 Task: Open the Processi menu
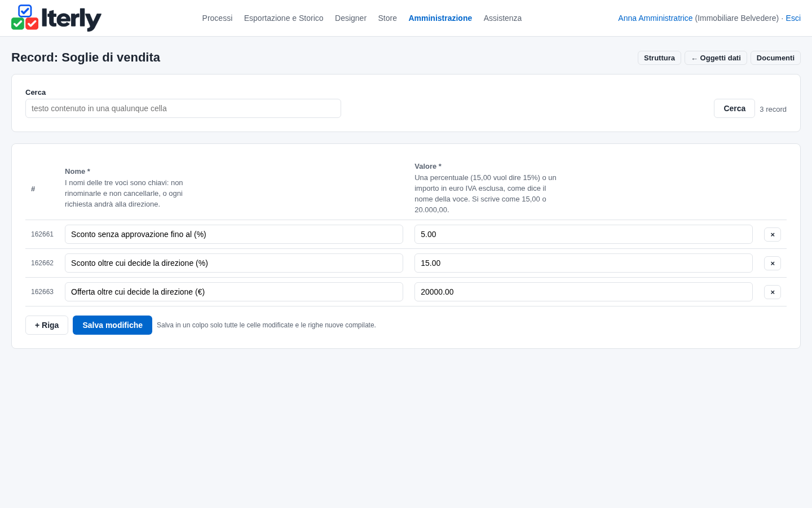click(217, 18)
